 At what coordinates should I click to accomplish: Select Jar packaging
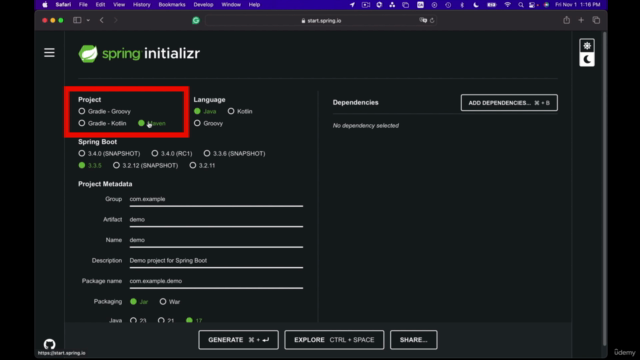pyautogui.click(x=139, y=302)
